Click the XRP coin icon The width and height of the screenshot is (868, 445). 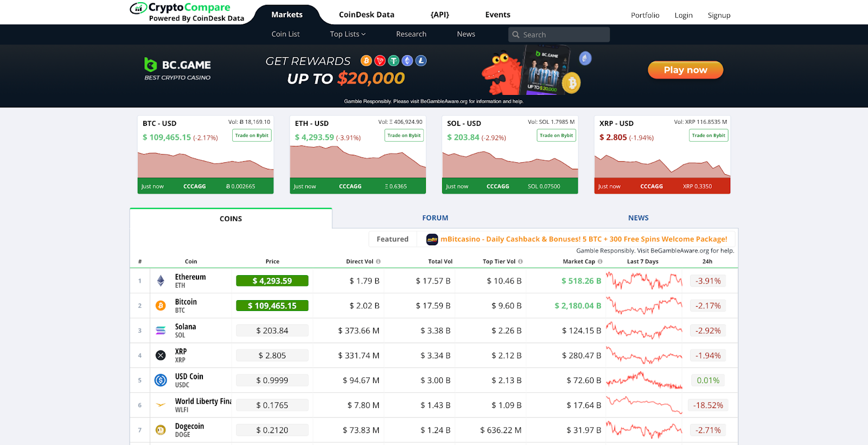point(161,355)
